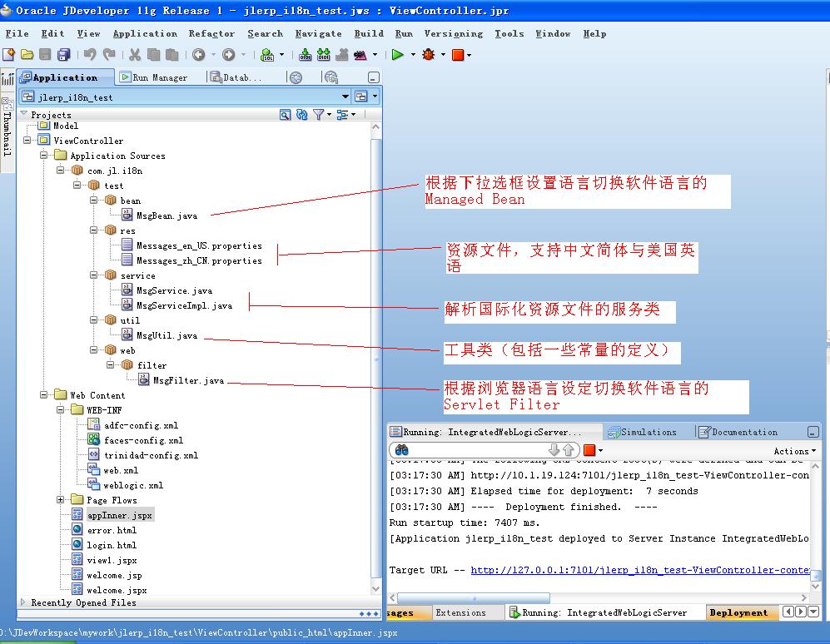830x644 pixels.
Task: Open the File menu
Action: point(17,33)
